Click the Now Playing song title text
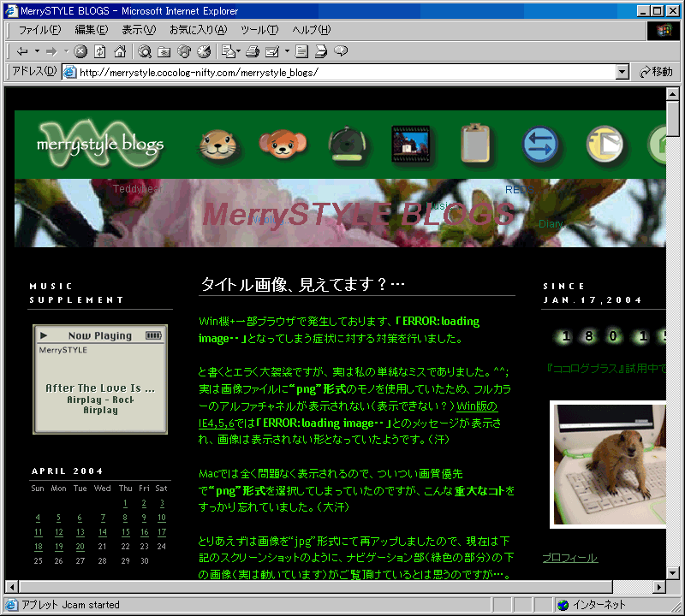Screen dimensions: 685x616 coord(100,388)
